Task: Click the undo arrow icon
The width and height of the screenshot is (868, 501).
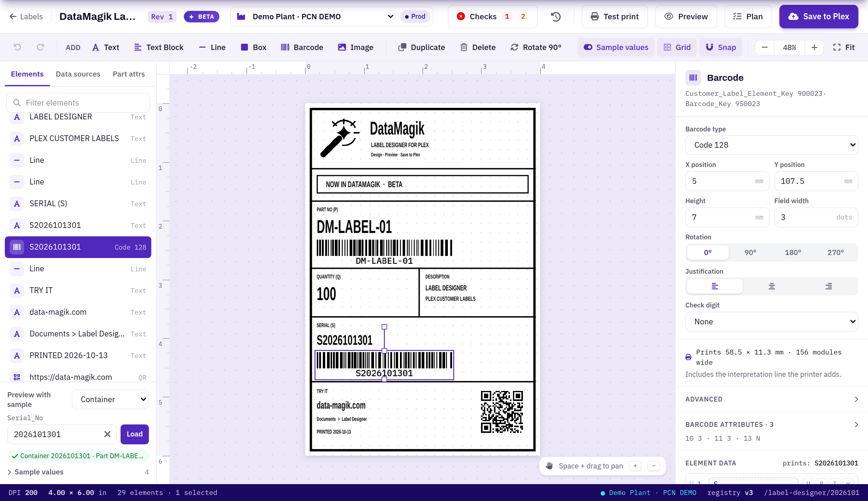Action: pyautogui.click(x=17, y=47)
